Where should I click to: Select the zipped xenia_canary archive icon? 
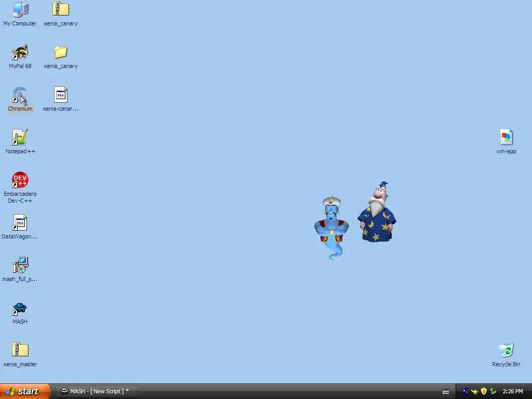pos(61,14)
